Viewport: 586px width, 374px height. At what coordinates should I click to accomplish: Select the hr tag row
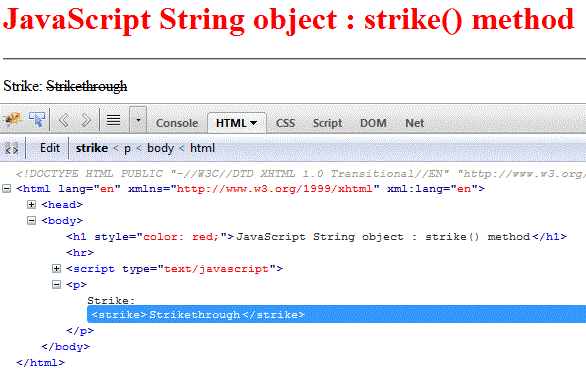coord(80,253)
